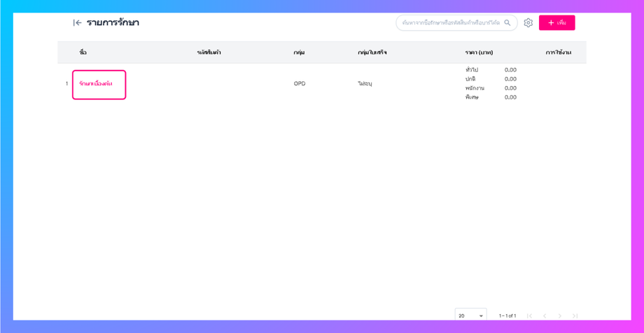The image size is (644, 333).
Task: Click the กลุ่มใบเสร็จ column header
Action: 372,52
